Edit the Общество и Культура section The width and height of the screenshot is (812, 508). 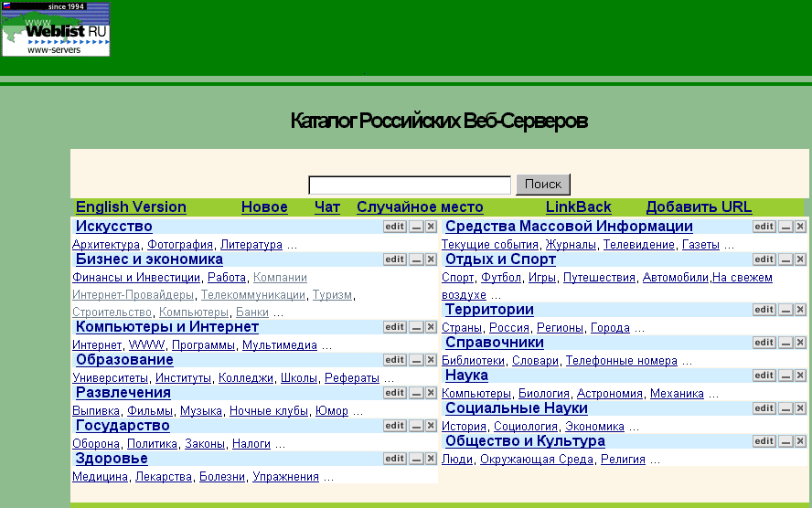[x=764, y=441]
